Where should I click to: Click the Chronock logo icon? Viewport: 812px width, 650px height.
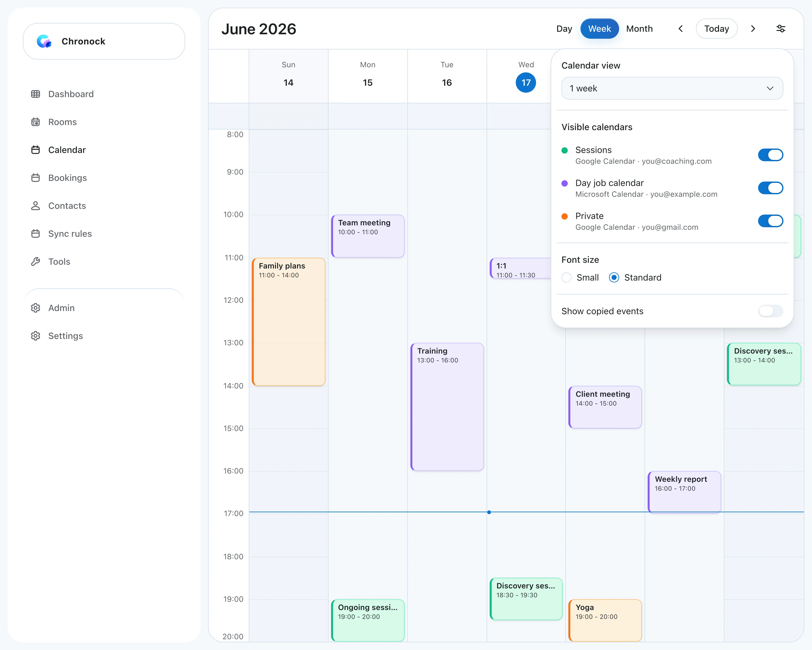click(44, 41)
